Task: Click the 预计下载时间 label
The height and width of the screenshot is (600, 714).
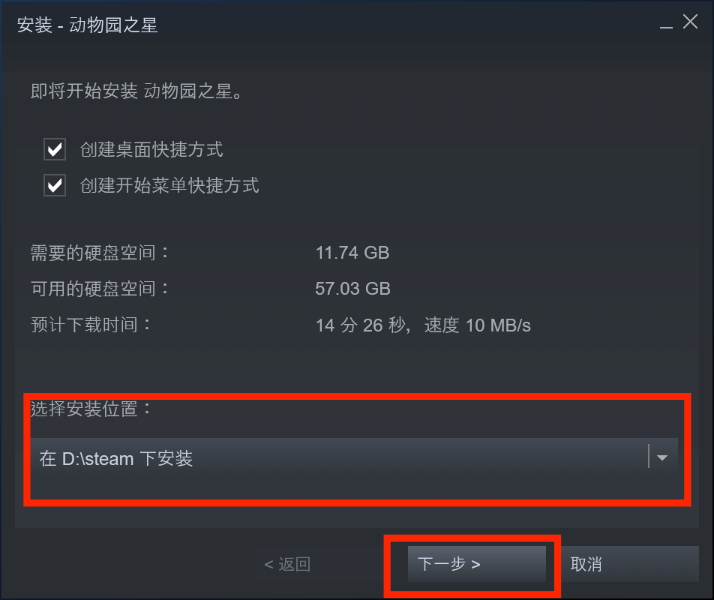Action: click(90, 325)
